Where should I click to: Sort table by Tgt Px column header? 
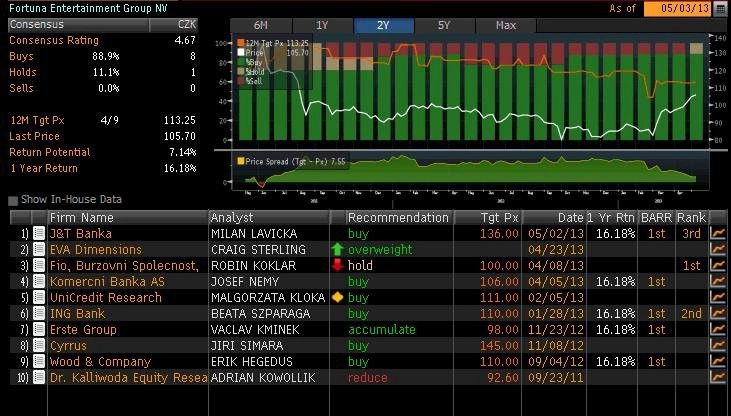[488, 217]
